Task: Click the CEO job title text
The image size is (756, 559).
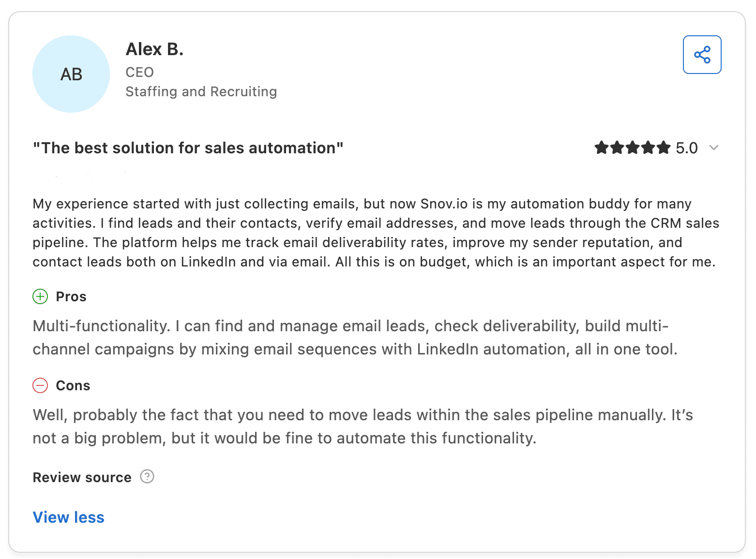Action: pyautogui.click(x=139, y=73)
